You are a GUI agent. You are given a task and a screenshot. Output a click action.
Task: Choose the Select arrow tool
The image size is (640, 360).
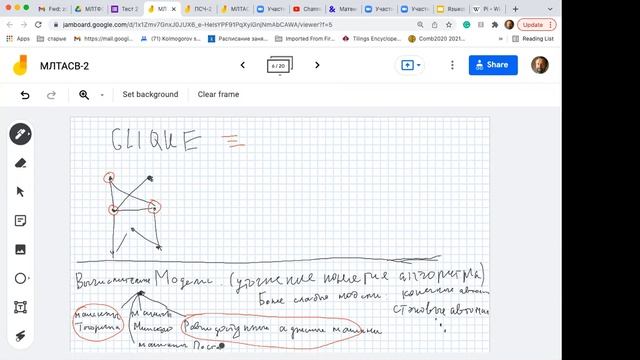(20, 192)
